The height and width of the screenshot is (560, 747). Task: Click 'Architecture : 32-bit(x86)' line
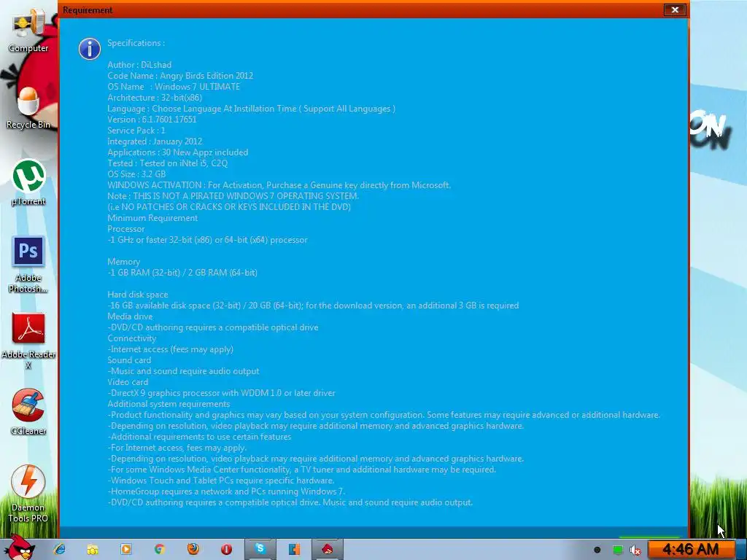point(155,98)
